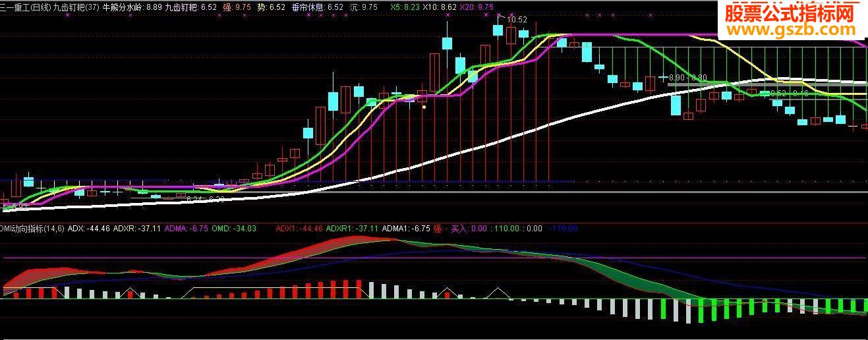Click the X10: 8.62 label

(439, 6)
